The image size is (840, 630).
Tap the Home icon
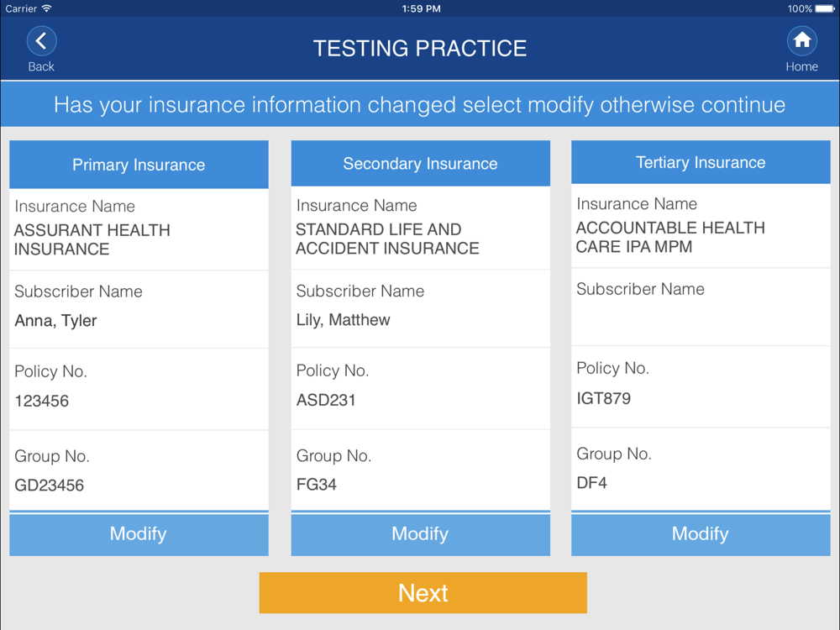pyautogui.click(x=801, y=41)
